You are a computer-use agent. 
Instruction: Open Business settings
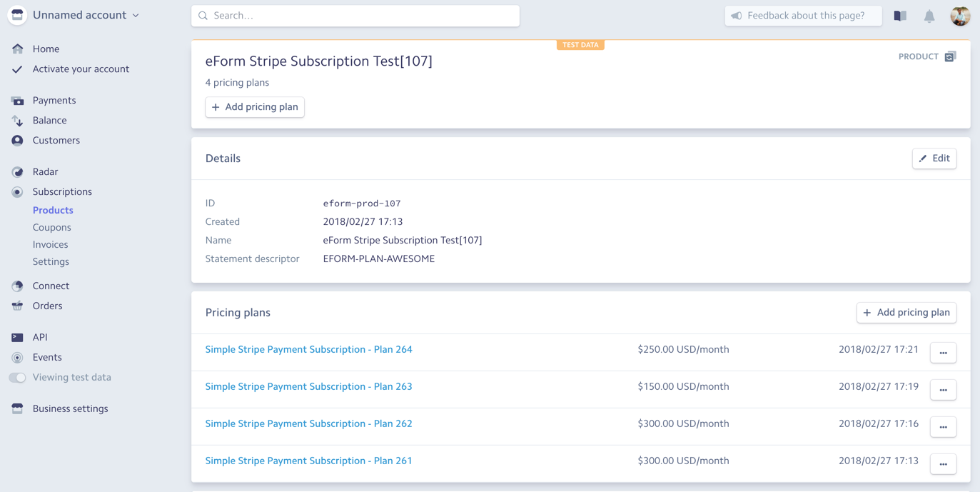(71, 409)
